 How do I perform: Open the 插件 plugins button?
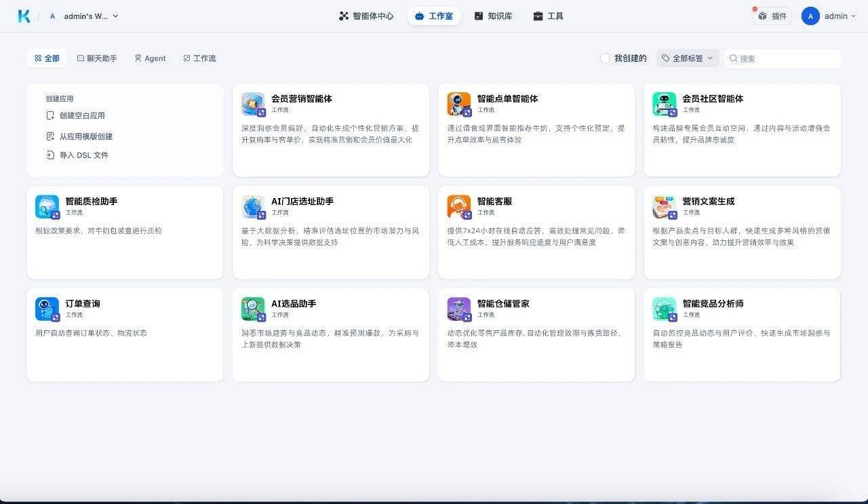tap(772, 16)
